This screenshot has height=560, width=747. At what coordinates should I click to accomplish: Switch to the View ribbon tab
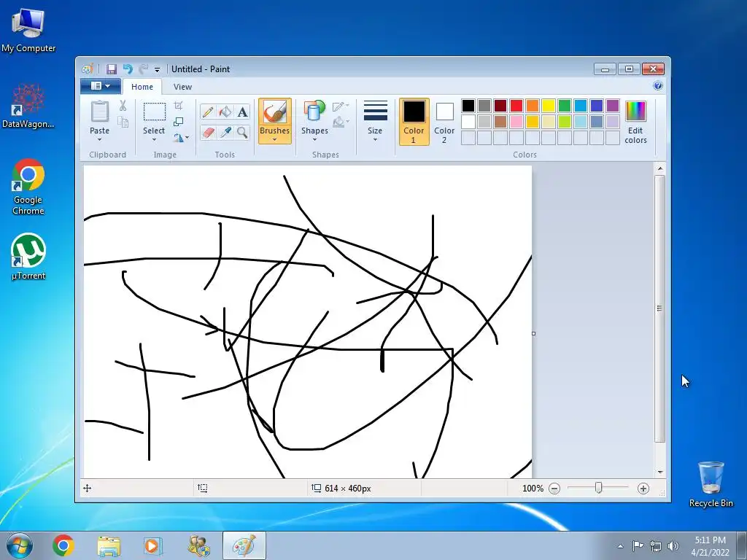click(x=182, y=87)
